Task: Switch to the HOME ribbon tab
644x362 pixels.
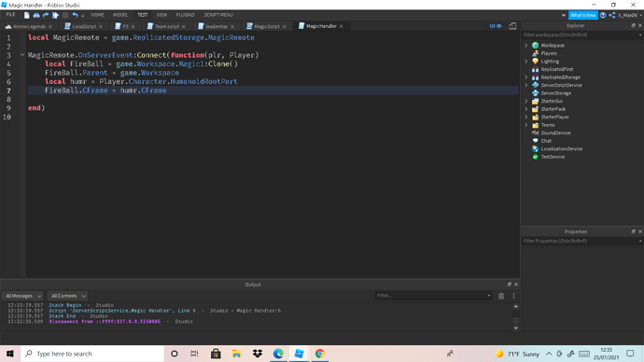Action: (97, 15)
